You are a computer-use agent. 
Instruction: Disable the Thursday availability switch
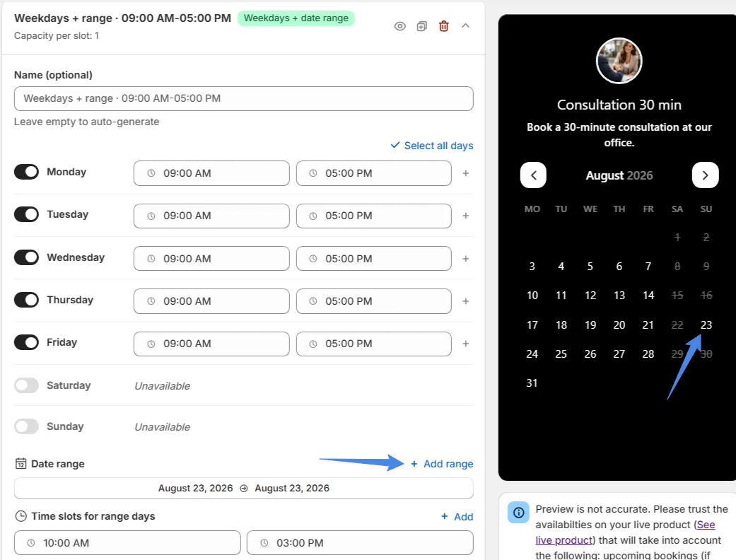(26, 300)
